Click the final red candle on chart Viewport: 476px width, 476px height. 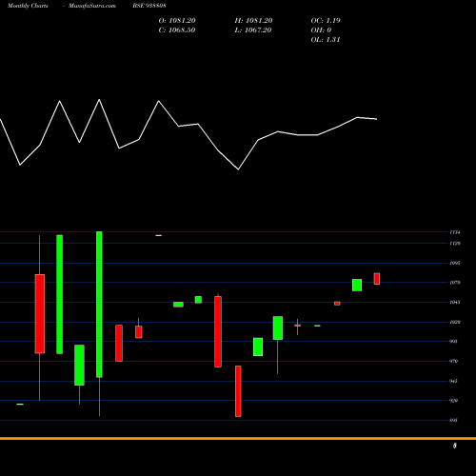point(377,279)
